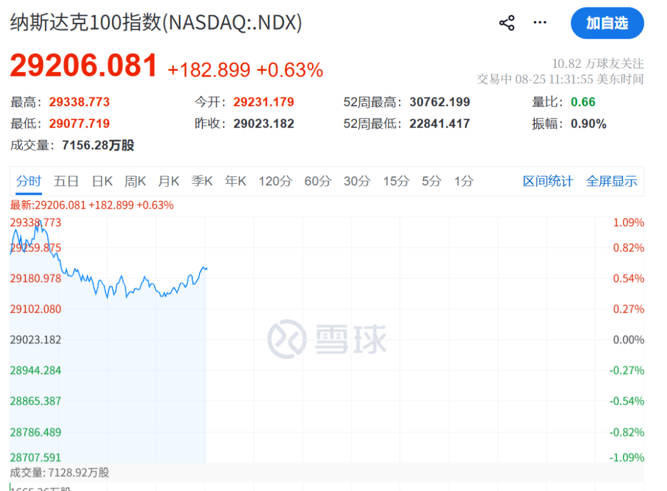This screenshot has height=491, width=667.
Task: Open the 区间统计 link
Action: (548, 181)
